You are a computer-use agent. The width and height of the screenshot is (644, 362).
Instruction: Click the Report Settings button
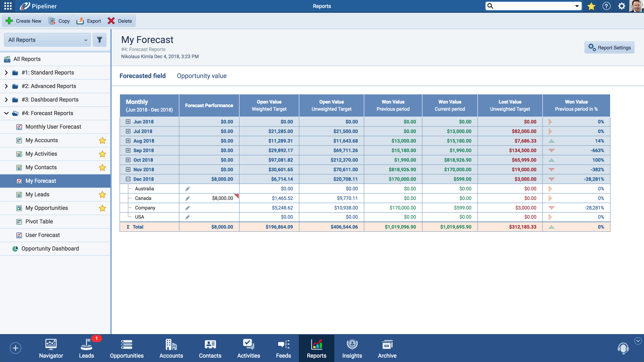point(609,47)
